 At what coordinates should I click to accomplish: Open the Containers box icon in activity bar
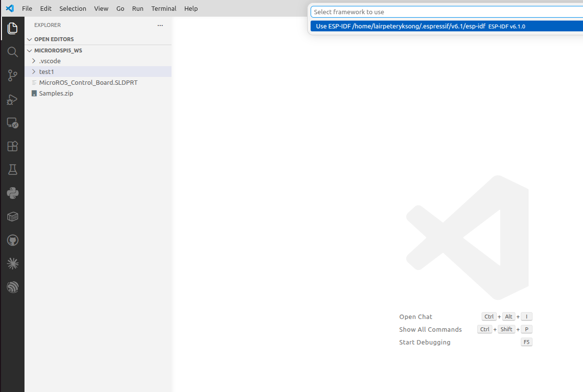(x=12, y=217)
